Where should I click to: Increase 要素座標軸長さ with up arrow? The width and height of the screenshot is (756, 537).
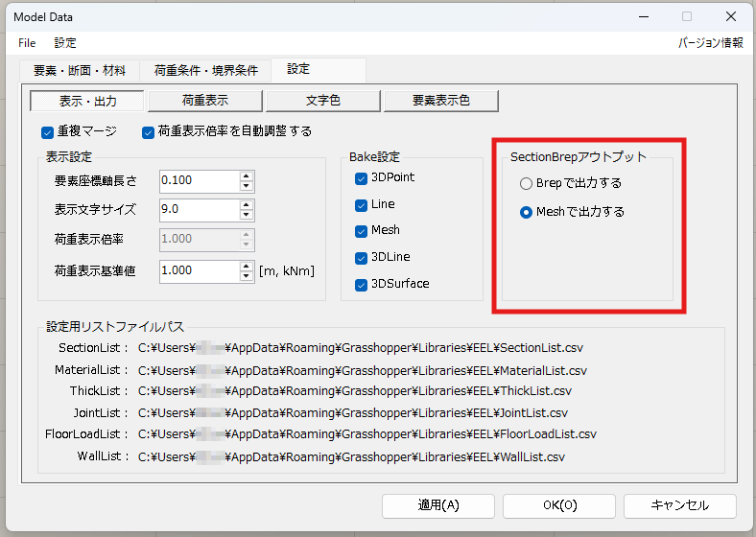tap(247, 175)
